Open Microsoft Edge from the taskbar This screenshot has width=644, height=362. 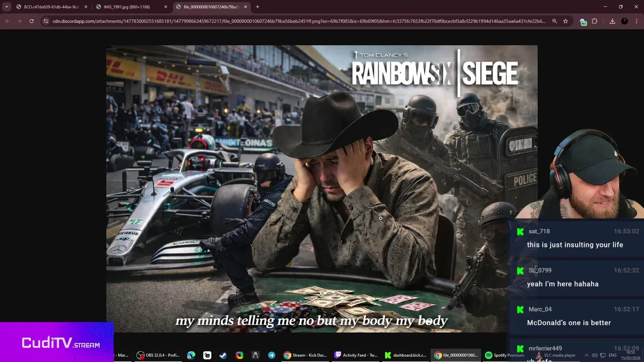pyautogui.click(x=191, y=355)
